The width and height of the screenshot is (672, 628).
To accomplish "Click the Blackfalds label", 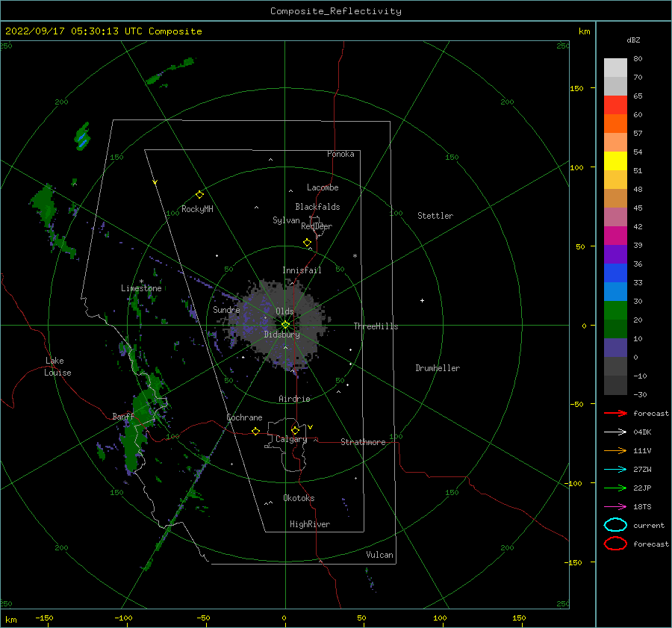I will coord(317,207).
